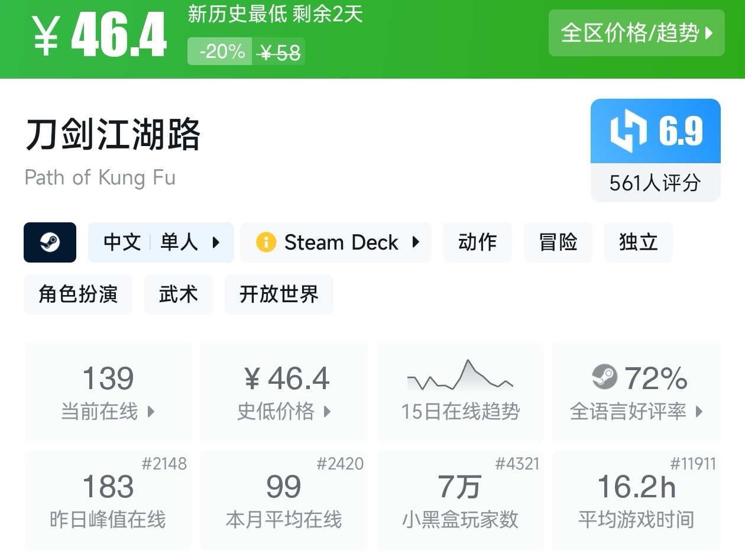Select the 武术 tag

point(178,294)
